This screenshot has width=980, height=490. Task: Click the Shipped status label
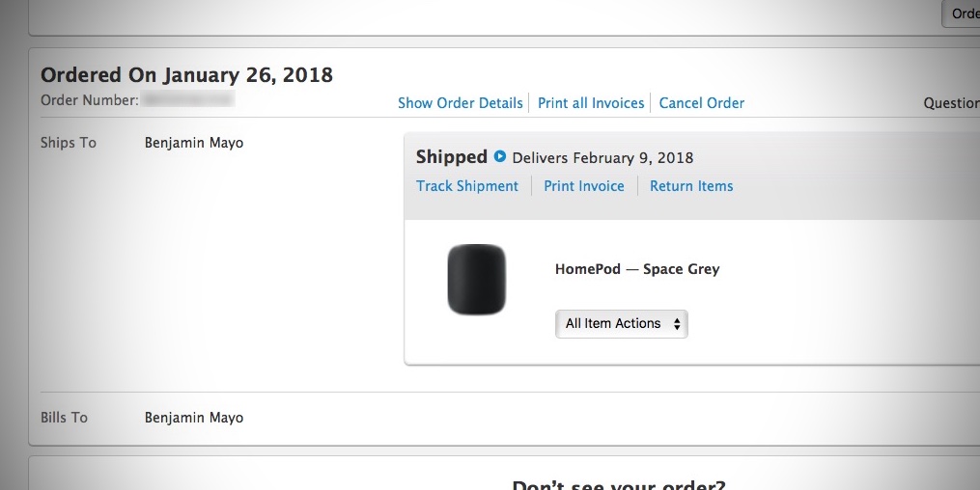click(x=451, y=157)
